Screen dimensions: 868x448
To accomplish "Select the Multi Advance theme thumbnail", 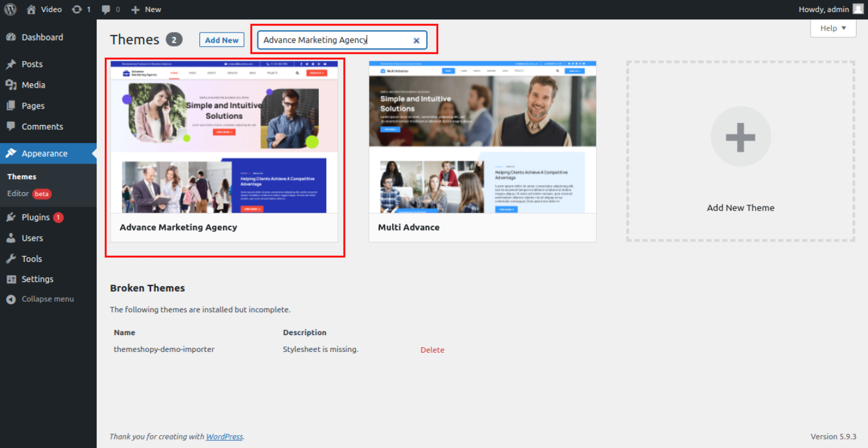I will pos(482,137).
